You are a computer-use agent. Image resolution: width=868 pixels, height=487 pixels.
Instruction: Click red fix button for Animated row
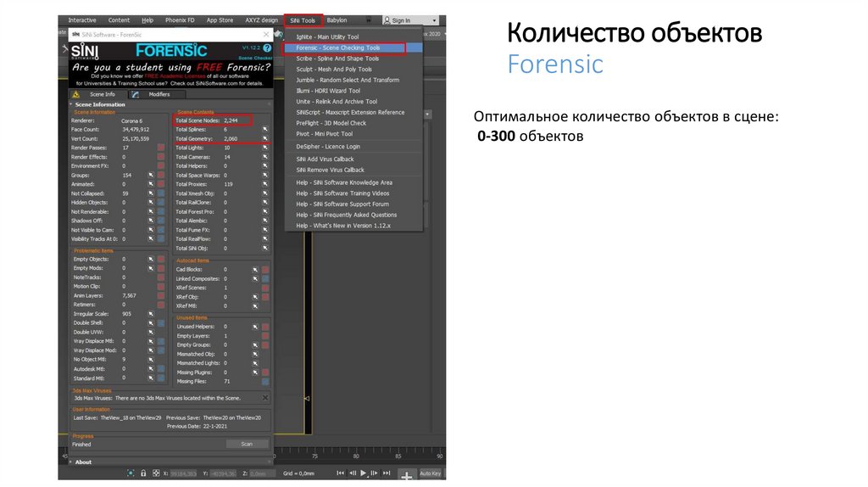pos(160,184)
